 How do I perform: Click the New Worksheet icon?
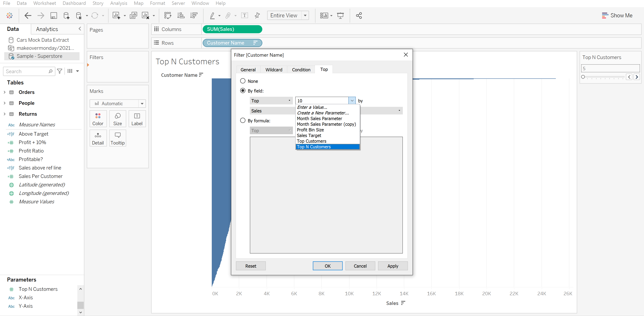click(x=116, y=16)
